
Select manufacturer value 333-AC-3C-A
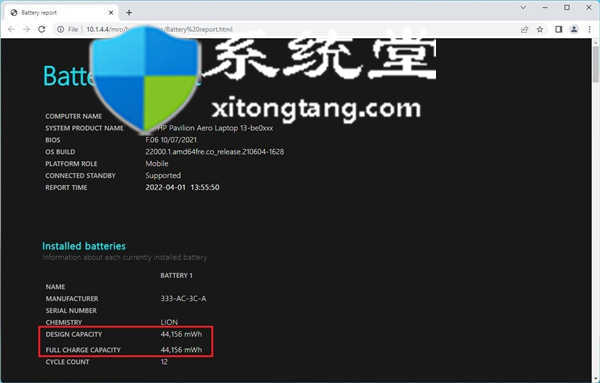coord(183,298)
